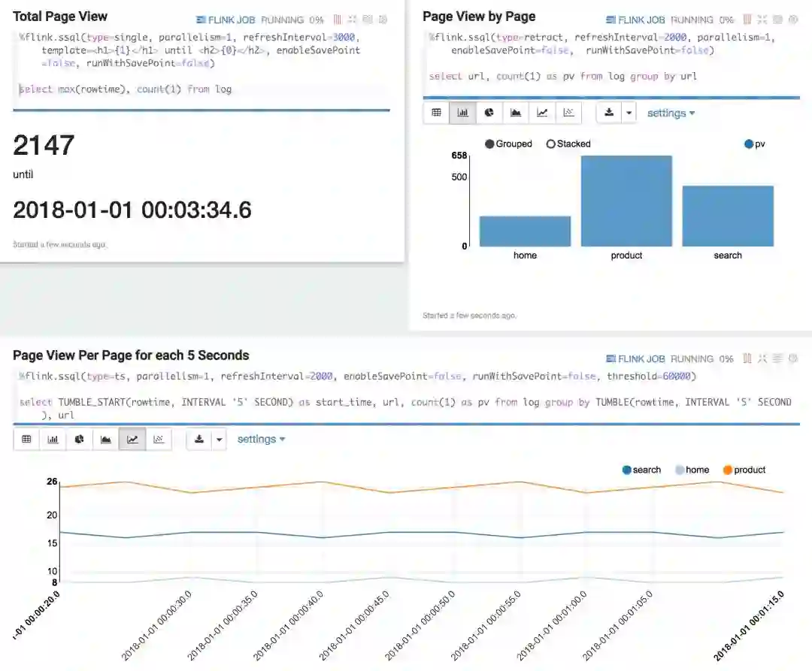Image resolution: width=812 pixels, height=671 pixels.
Task: Select pie chart in Page View by Page
Action: (x=489, y=113)
